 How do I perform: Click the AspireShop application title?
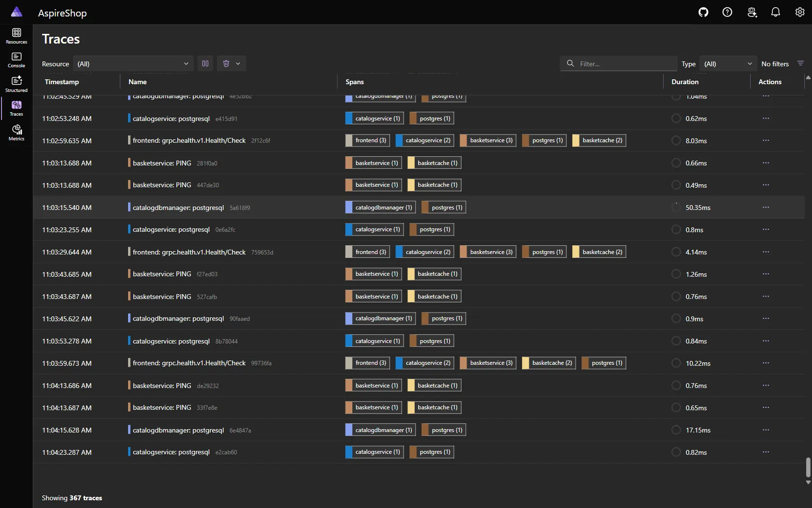(62, 13)
